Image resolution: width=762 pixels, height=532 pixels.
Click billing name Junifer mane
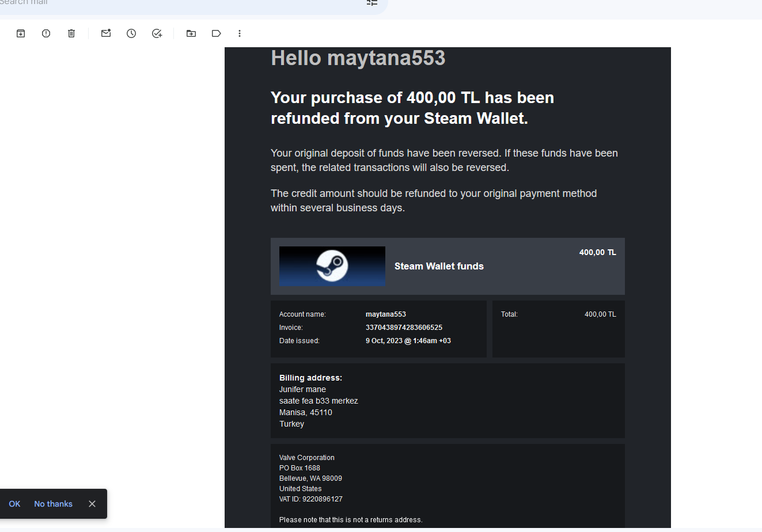(x=302, y=389)
